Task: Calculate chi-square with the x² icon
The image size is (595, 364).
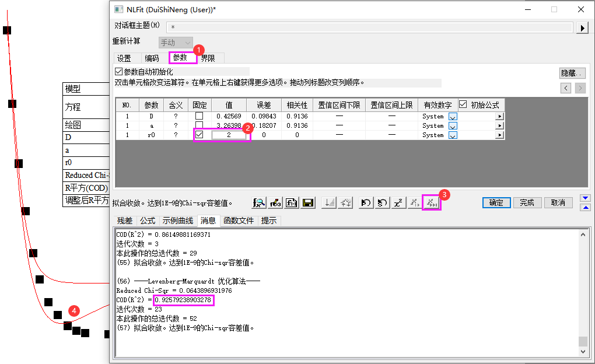Action: (x=398, y=202)
